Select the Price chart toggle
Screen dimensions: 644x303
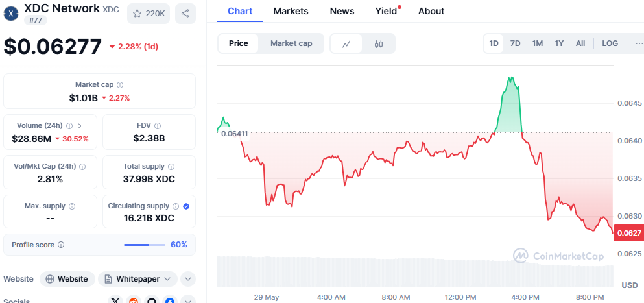(x=239, y=43)
